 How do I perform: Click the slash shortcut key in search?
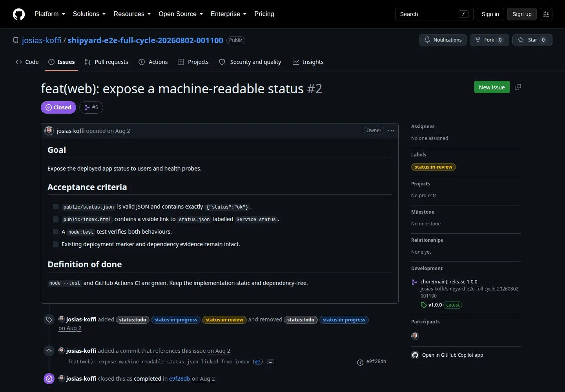click(x=463, y=14)
